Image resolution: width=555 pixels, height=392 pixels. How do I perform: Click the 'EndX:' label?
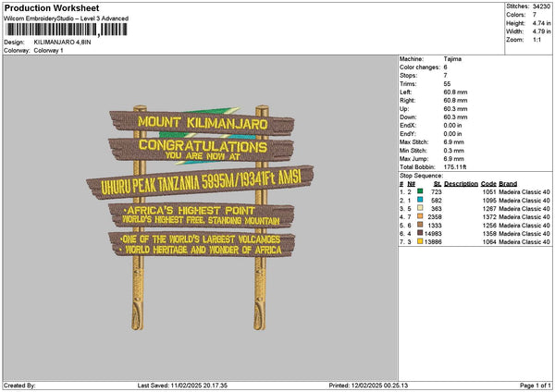click(408, 126)
